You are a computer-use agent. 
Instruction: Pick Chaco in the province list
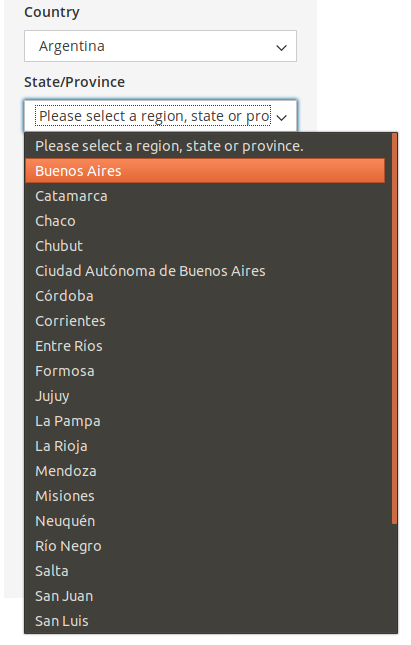(205, 221)
